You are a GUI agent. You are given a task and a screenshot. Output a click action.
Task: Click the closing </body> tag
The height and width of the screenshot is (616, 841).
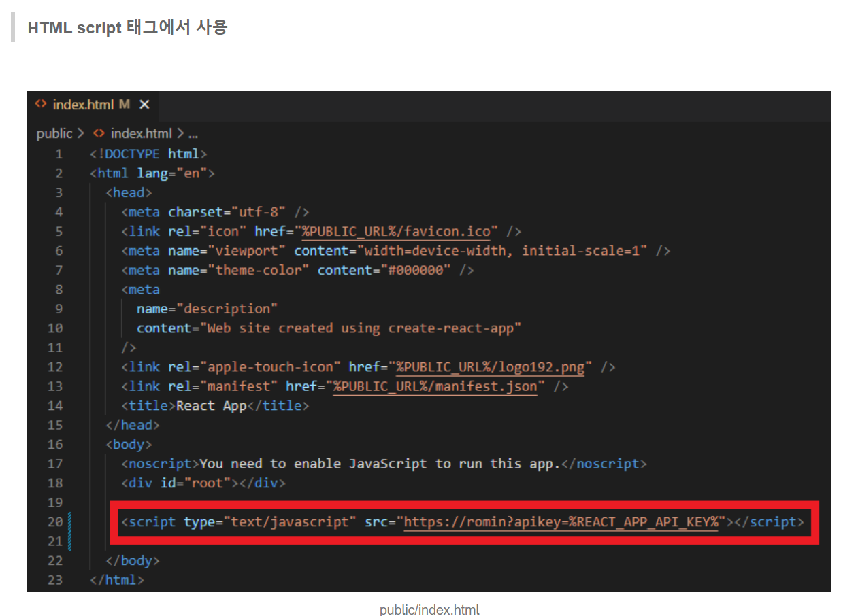click(x=133, y=561)
